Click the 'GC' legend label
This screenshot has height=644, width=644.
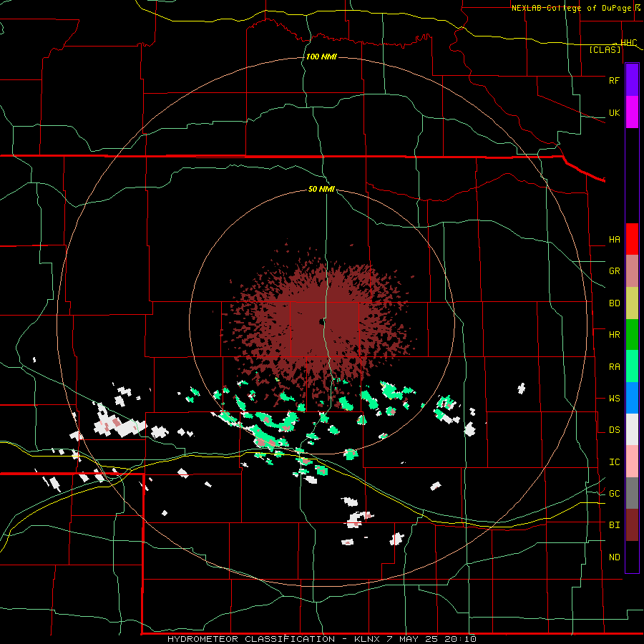(x=615, y=494)
